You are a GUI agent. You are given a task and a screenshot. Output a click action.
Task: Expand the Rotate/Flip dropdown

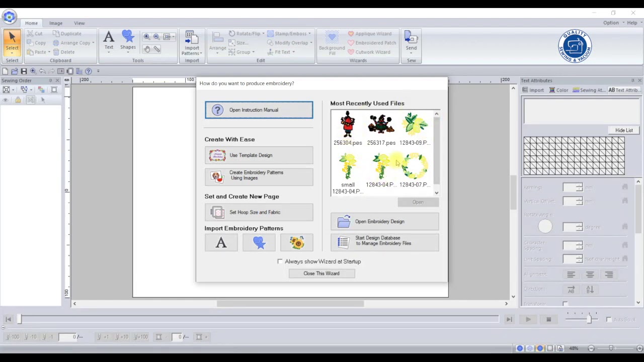(x=264, y=34)
